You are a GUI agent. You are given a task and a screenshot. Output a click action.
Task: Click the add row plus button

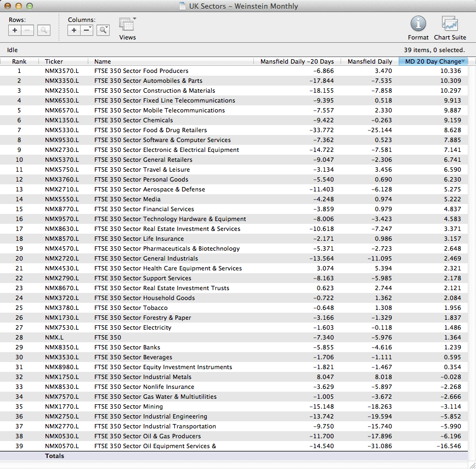tap(15, 31)
